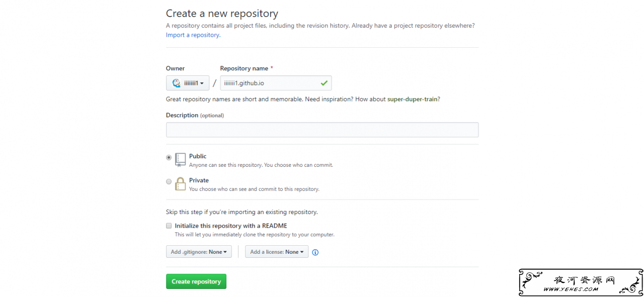
Task: Click the Create a new repository heading
Action: 222,14
